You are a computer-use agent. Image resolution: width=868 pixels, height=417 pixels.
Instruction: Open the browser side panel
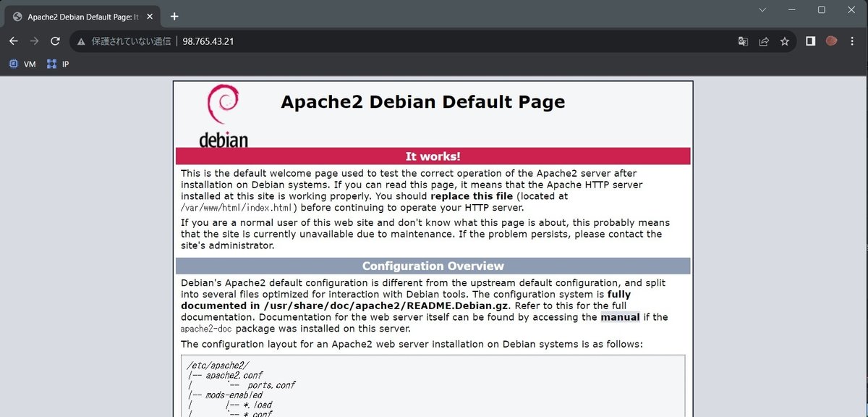[x=811, y=41]
